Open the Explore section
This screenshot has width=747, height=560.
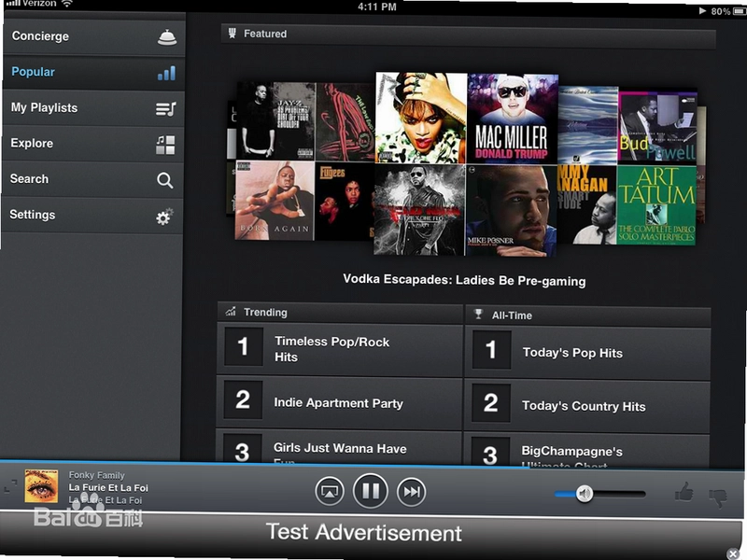point(92,144)
